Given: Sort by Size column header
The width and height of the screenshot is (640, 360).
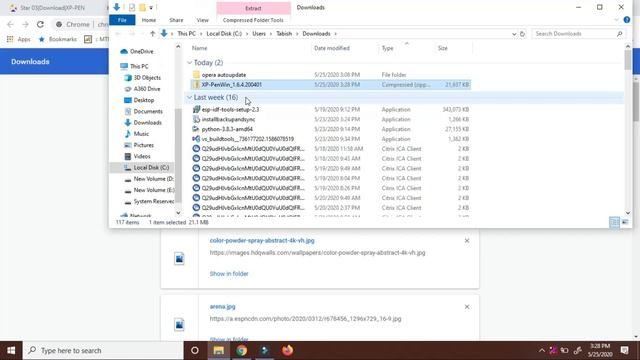Looking at the screenshot, I should click(443, 48).
